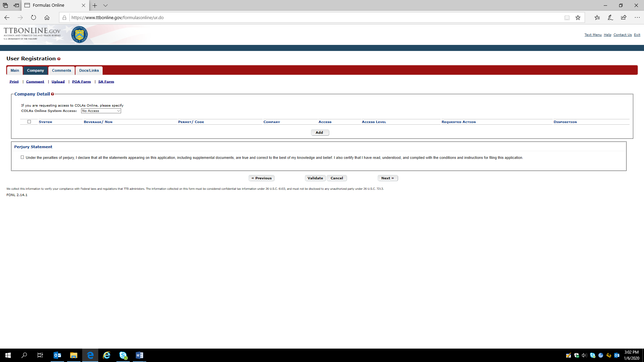Open the POA Form link
This screenshot has width=644, height=362.
(x=81, y=82)
